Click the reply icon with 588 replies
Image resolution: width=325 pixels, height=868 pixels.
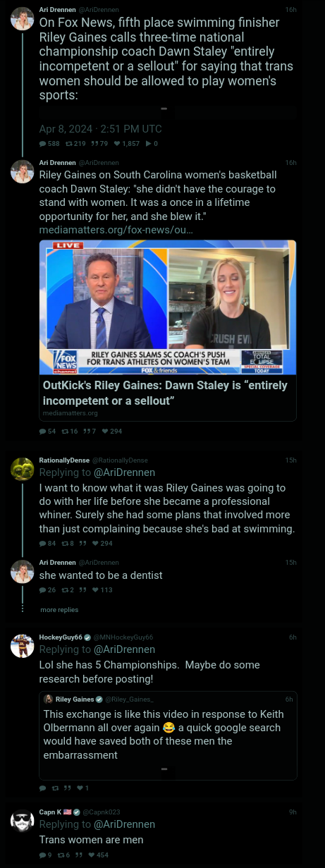[x=42, y=144]
